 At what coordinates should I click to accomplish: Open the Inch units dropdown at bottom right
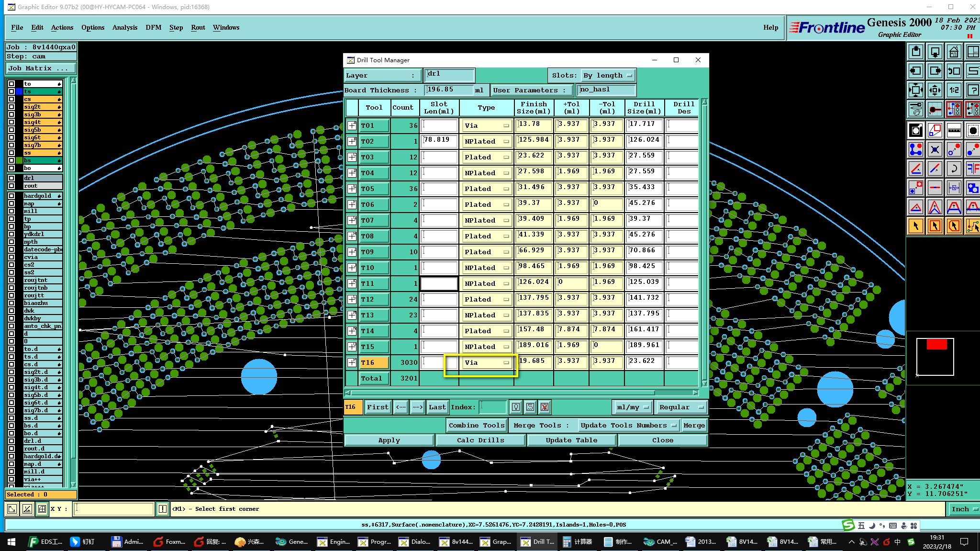click(964, 509)
